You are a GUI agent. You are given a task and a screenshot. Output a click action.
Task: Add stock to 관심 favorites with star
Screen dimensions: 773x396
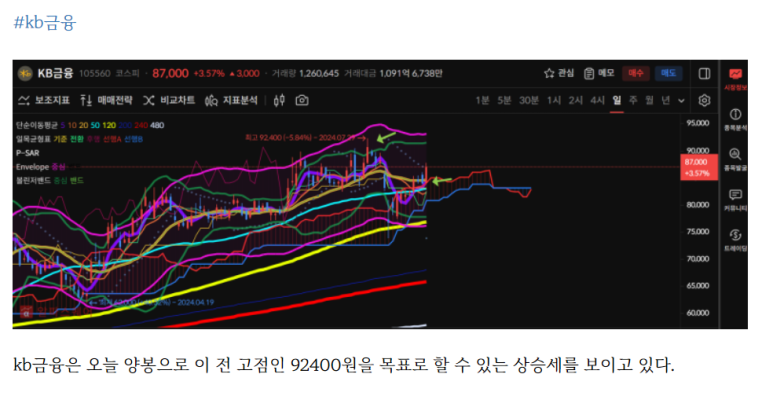coord(559,73)
